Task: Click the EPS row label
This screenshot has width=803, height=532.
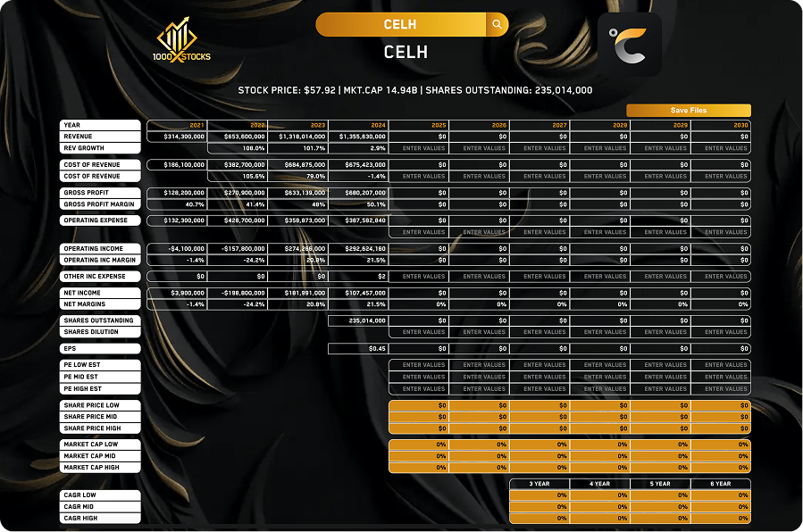Action: tap(100, 348)
